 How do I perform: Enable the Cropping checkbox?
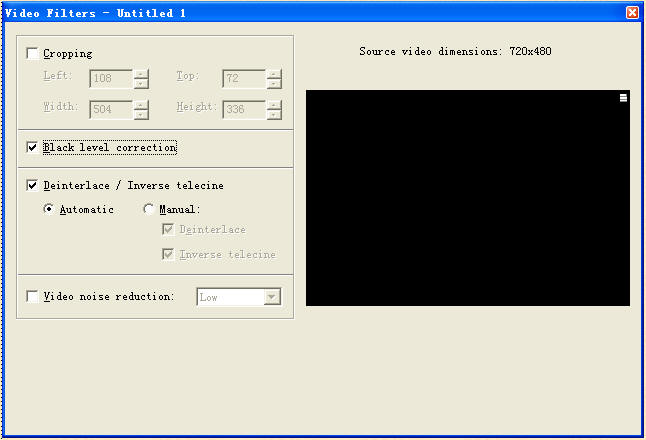point(32,54)
